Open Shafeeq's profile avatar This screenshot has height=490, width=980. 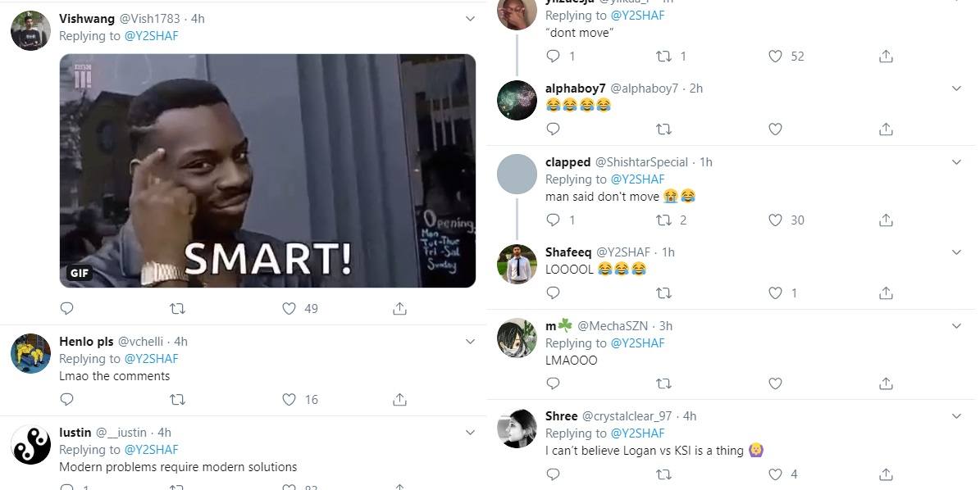pyautogui.click(x=517, y=264)
